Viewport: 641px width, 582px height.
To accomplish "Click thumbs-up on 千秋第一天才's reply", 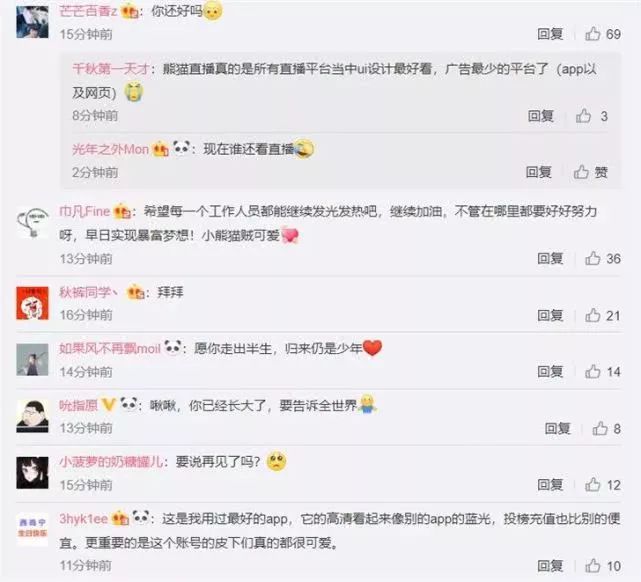I will pyautogui.click(x=583, y=116).
